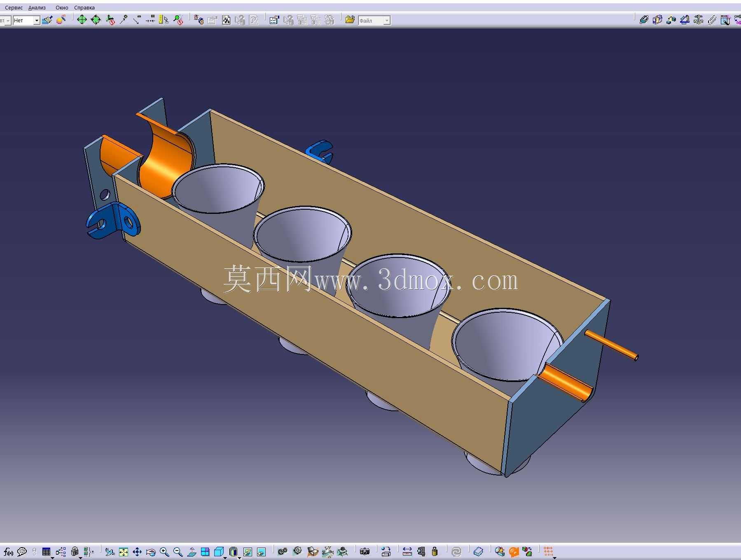Click the anchor fix component icon
This screenshot has width=741, height=560.
tap(698, 20)
